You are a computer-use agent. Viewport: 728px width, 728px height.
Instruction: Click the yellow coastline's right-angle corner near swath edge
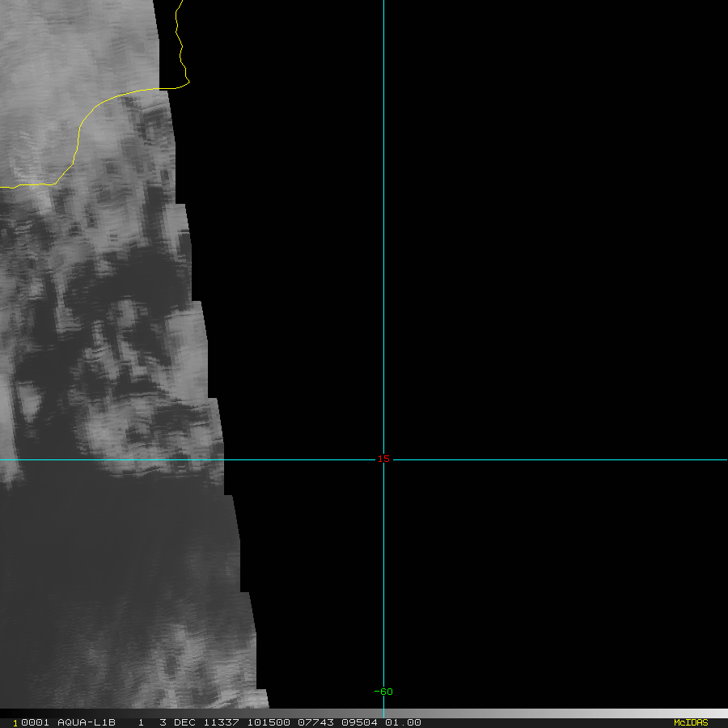tap(188, 82)
